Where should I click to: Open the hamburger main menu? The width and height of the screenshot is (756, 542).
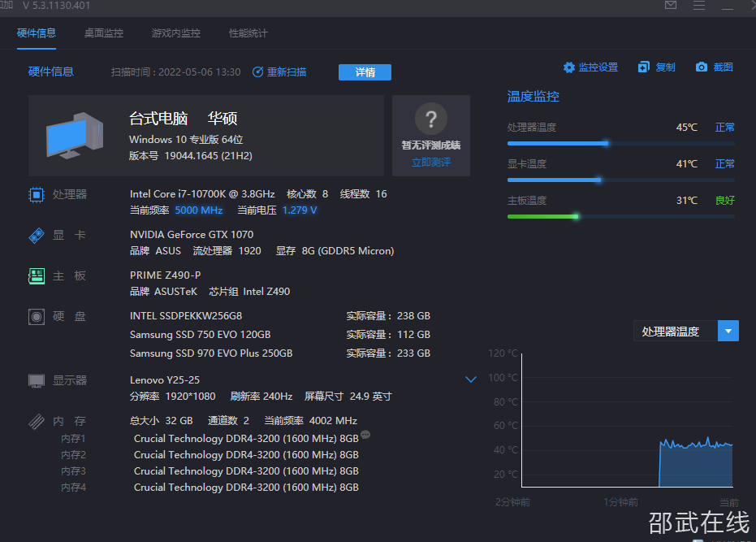[699, 6]
